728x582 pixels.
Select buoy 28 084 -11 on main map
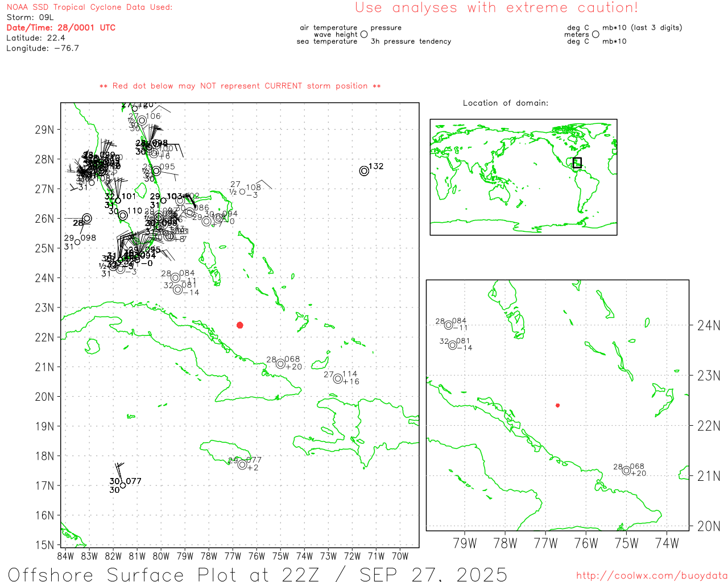176,277
